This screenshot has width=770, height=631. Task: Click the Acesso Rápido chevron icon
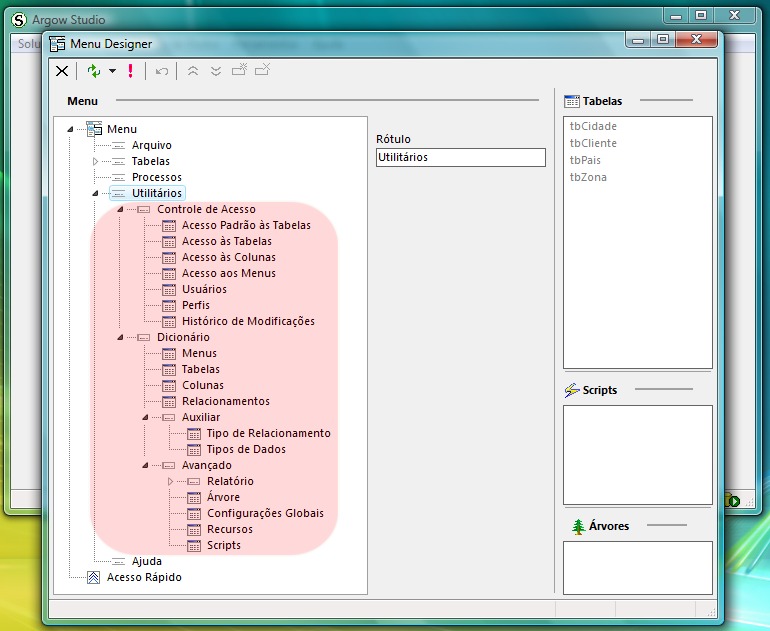click(x=93, y=577)
